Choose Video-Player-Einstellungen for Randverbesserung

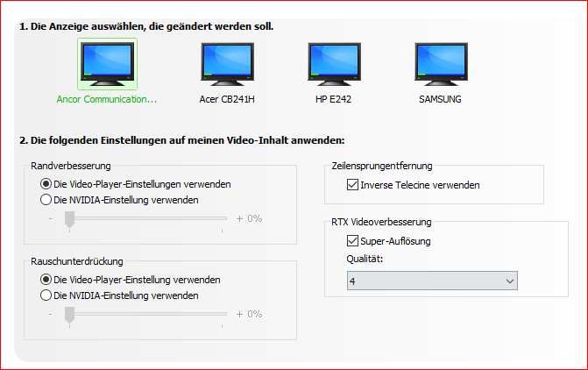coord(46,184)
